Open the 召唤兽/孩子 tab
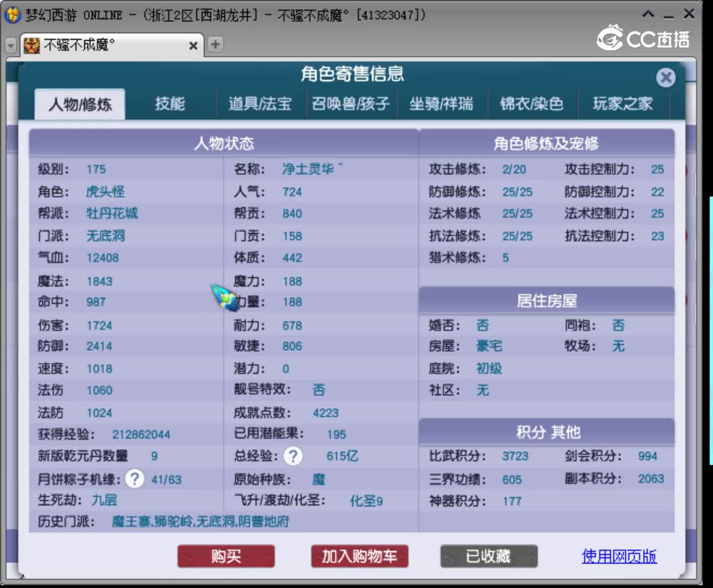The image size is (713, 588). pyautogui.click(x=350, y=104)
